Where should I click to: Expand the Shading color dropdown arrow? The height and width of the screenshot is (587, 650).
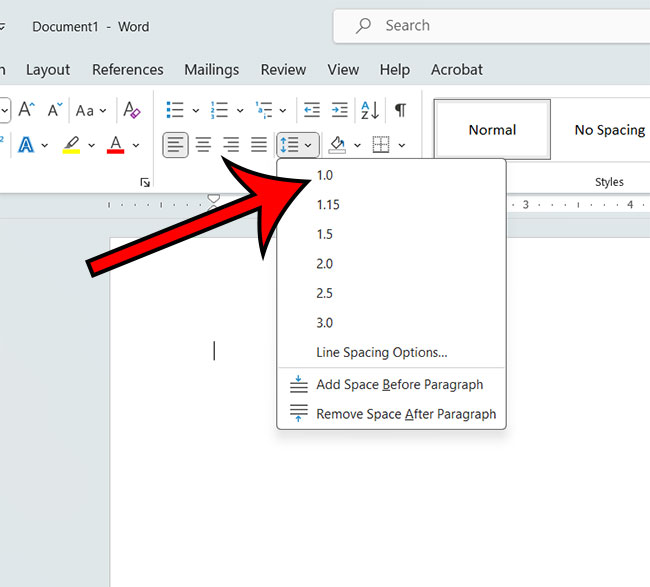tap(357, 145)
